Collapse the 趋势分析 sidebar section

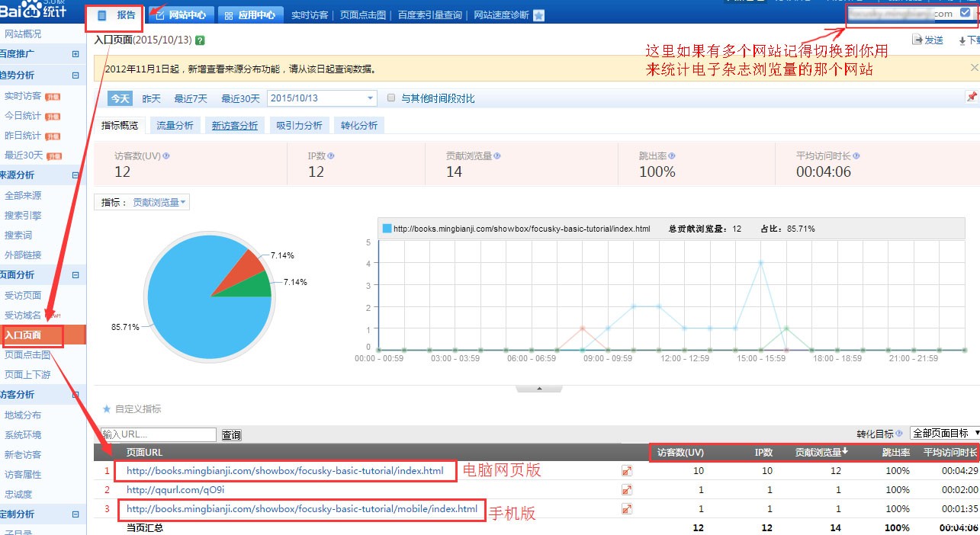coord(76,75)
